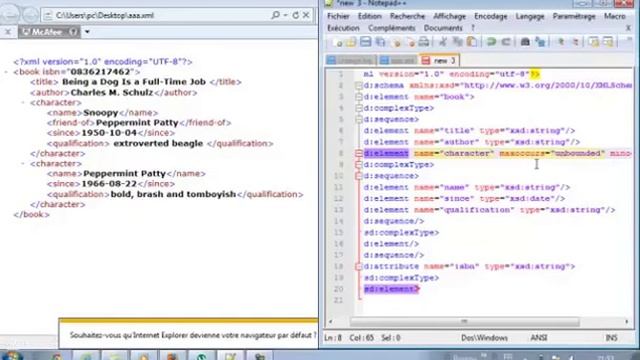The height and width of the screenshot is (360, 640).
Task: Click the search magnifier in IE address bar
Action: coord(276,15)
